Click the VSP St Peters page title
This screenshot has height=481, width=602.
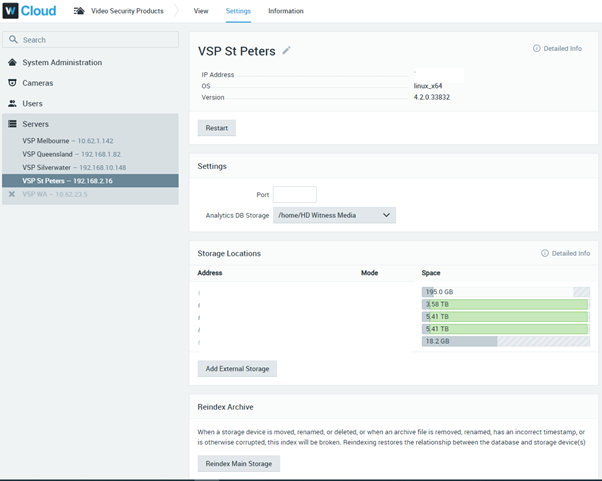236,51
